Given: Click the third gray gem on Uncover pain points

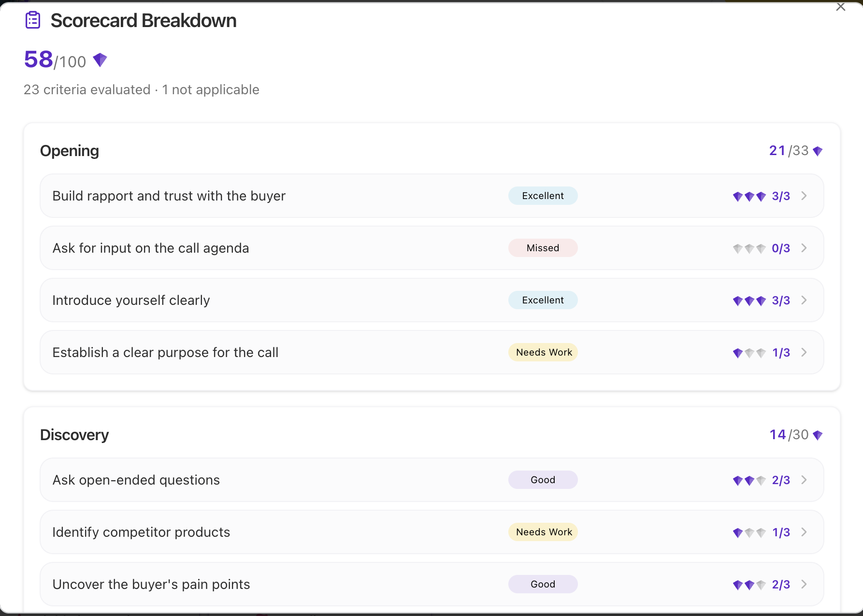Looking at the screenshot, I should point(761,584).
